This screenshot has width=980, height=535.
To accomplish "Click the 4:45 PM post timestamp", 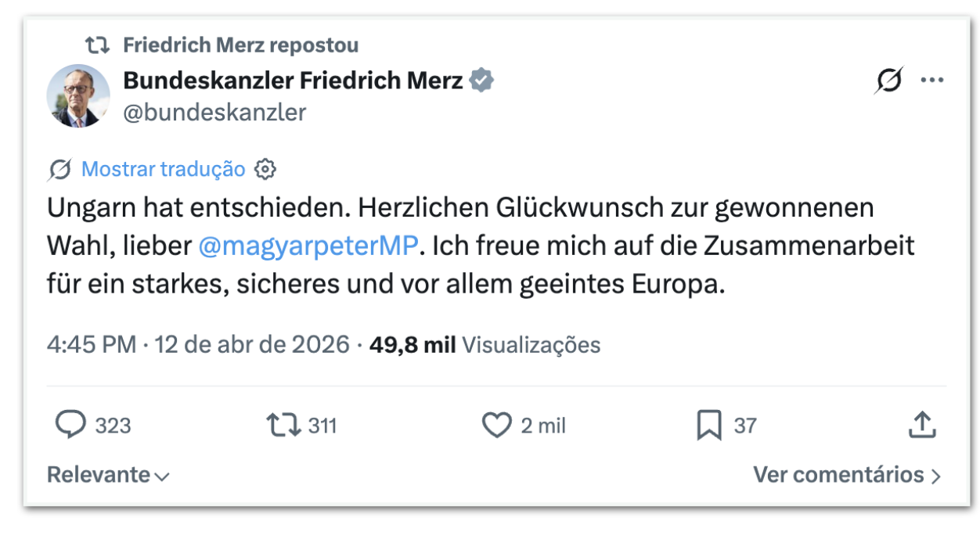I will pos(91,345).
